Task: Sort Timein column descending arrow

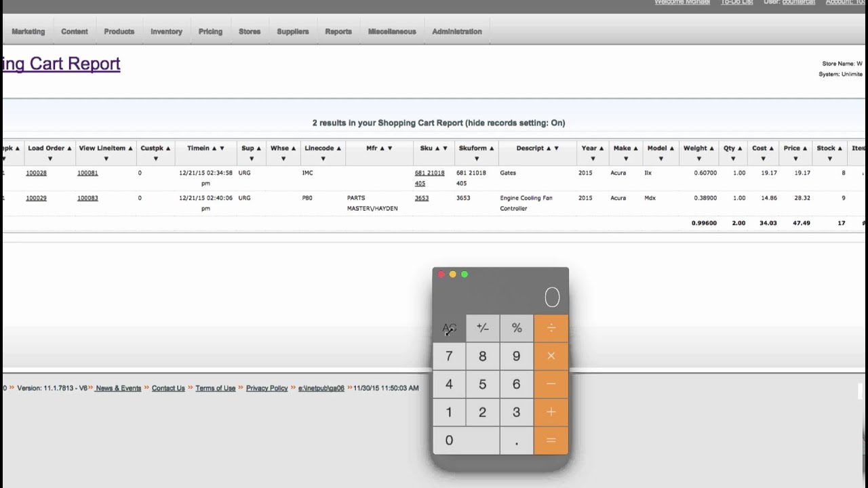Action: (222, 148)
